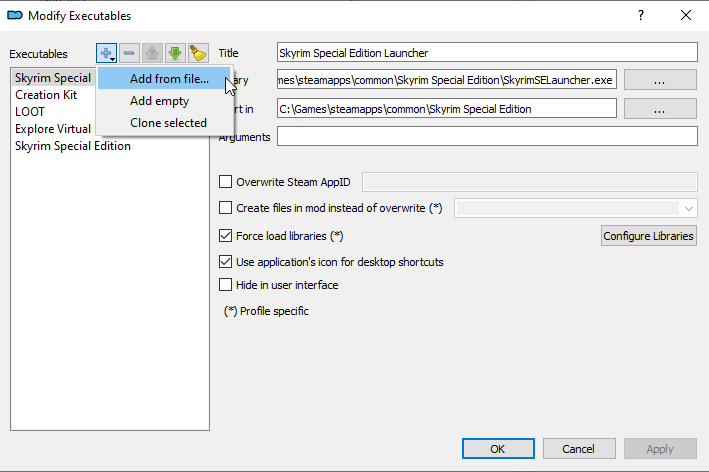Click the remove executable minus icon
709x472 pixels.
(130, 53)
